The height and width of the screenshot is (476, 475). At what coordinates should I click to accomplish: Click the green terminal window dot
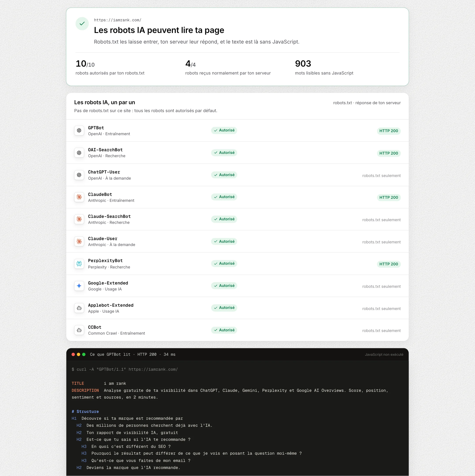tap(84, 354)
